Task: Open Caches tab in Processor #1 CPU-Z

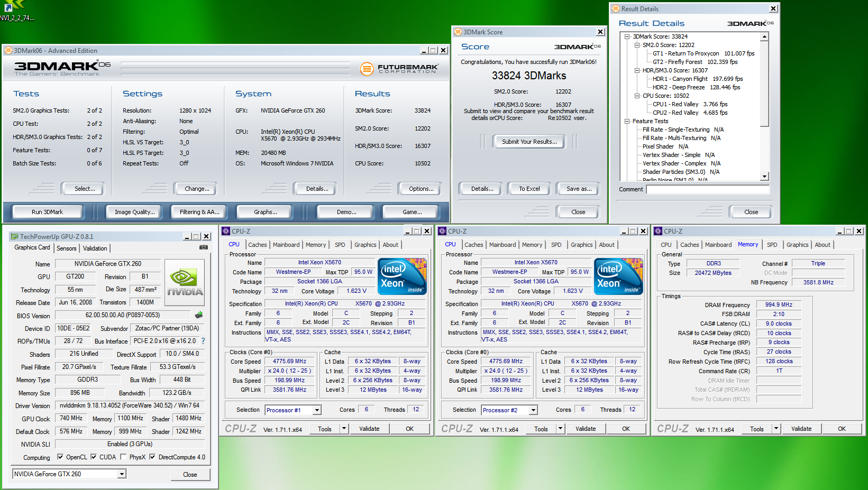Action: click(x=258, y=245)
